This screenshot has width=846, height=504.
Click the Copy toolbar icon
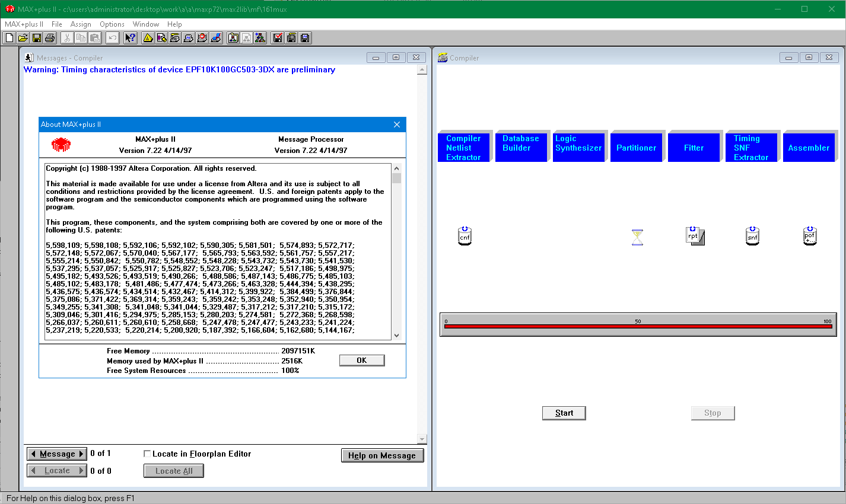pos(81,38)
